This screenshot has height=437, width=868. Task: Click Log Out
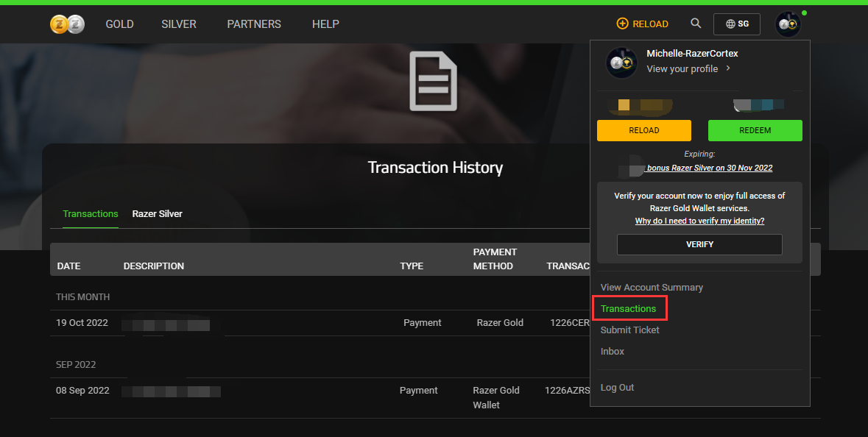(617, 387)
